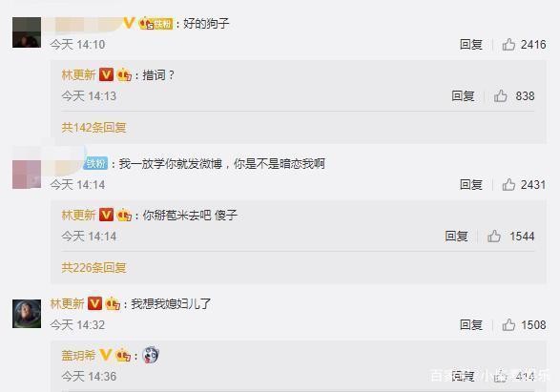Reply to 林更新's '措词？' comment
Screen dimensions: 560x392
[x=463, y=96]
